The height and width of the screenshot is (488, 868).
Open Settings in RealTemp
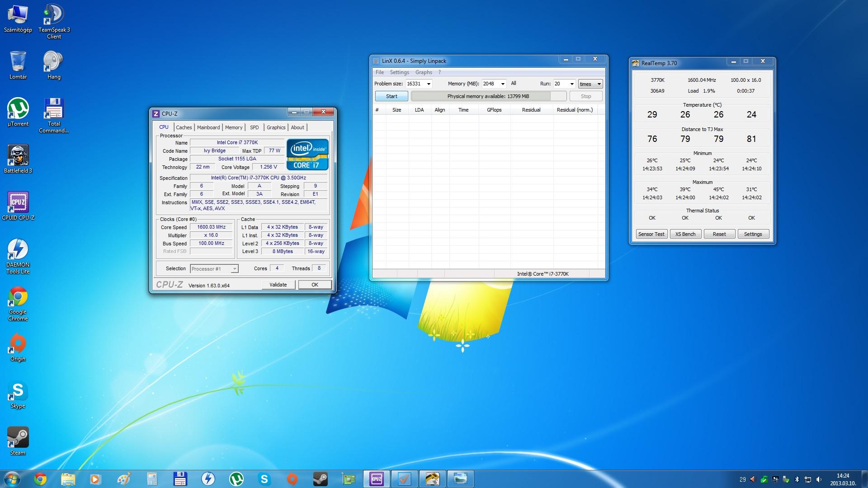pos(753,234)
